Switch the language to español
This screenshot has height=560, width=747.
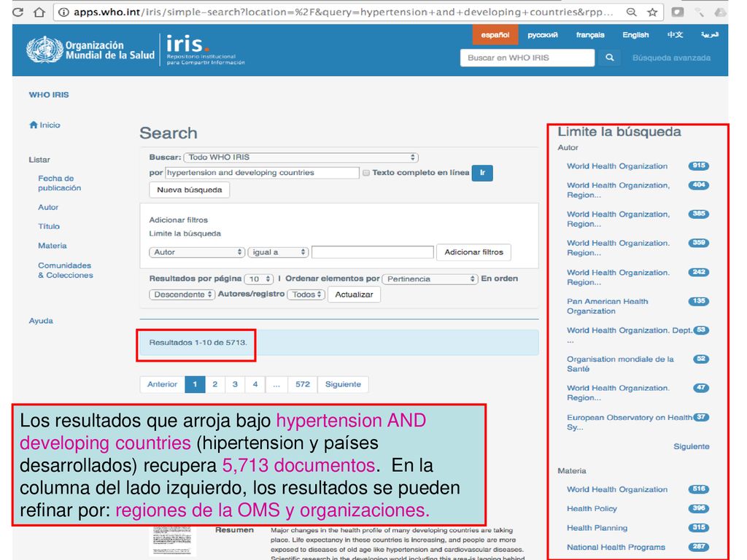coord(495,35)
